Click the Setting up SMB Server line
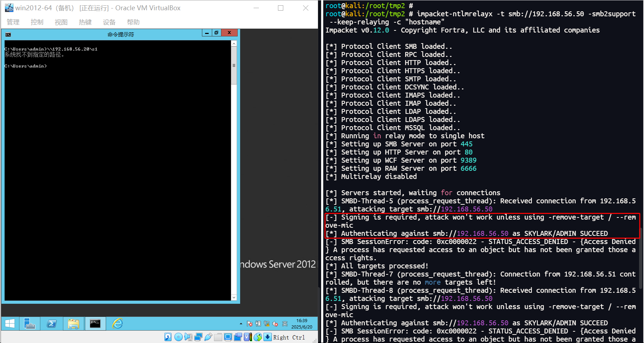The width and height of the screenshot is (644, 343). coord(399,144)
